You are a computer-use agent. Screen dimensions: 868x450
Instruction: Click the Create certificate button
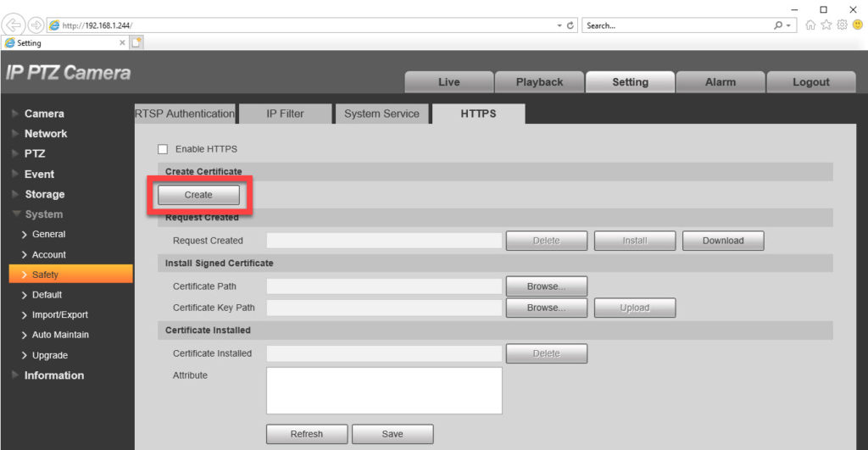pos(198,195)
